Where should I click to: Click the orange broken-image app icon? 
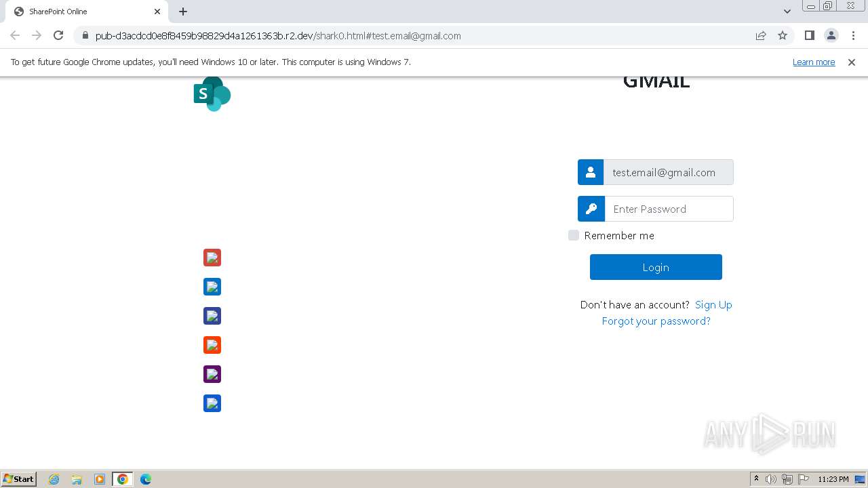point(212,345)
